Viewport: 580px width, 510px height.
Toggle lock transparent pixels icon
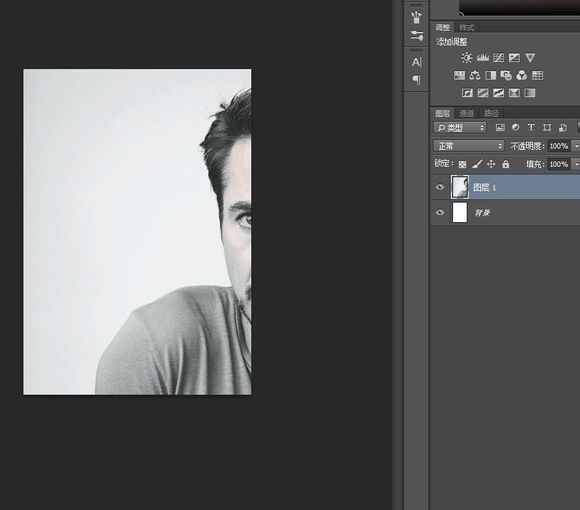coord(462,164)
